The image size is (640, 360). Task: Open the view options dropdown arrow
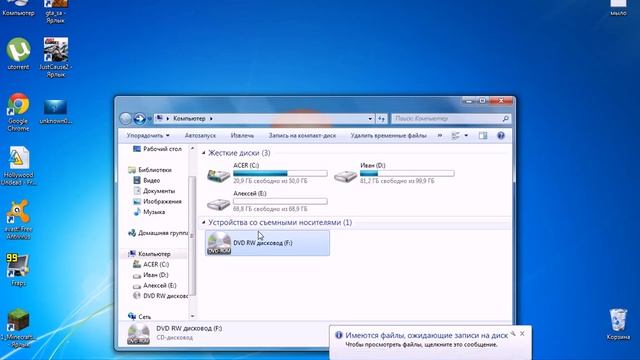(x=466, y=136)
